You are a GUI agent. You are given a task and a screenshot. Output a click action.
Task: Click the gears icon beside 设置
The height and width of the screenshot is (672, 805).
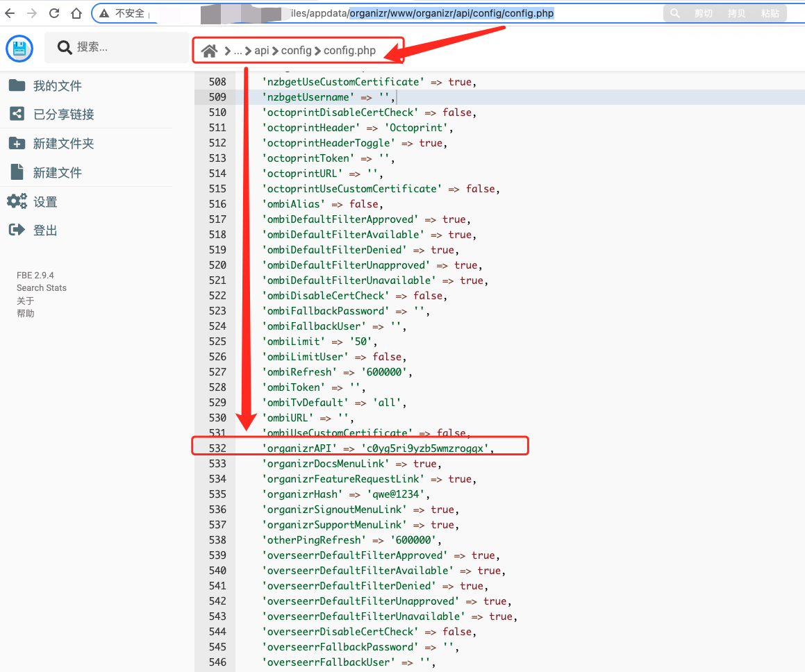pyautogui.click(x=17, y=201)
